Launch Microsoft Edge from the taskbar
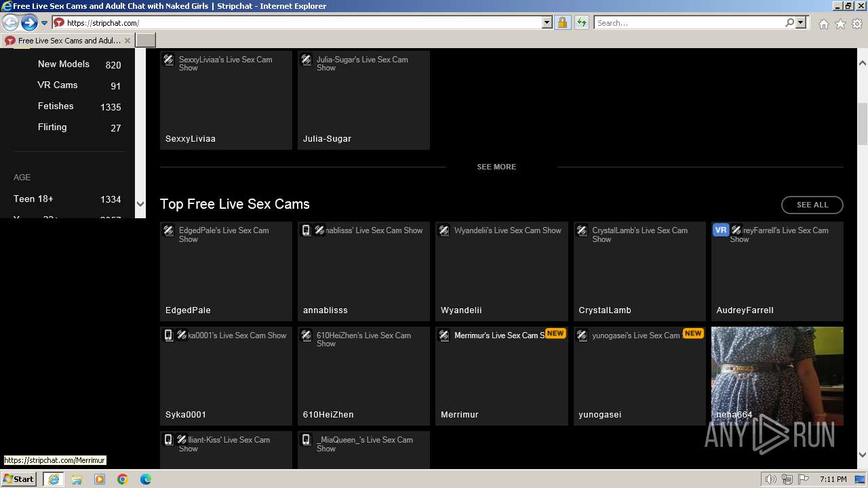The width and height of the screenshot is (868, 488). coord(146,479)
